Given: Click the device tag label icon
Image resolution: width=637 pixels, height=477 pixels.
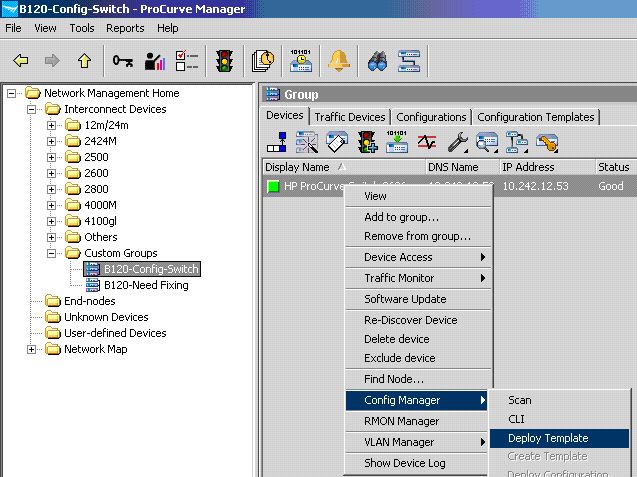Looking at the screenshot, I should point(337,142).
